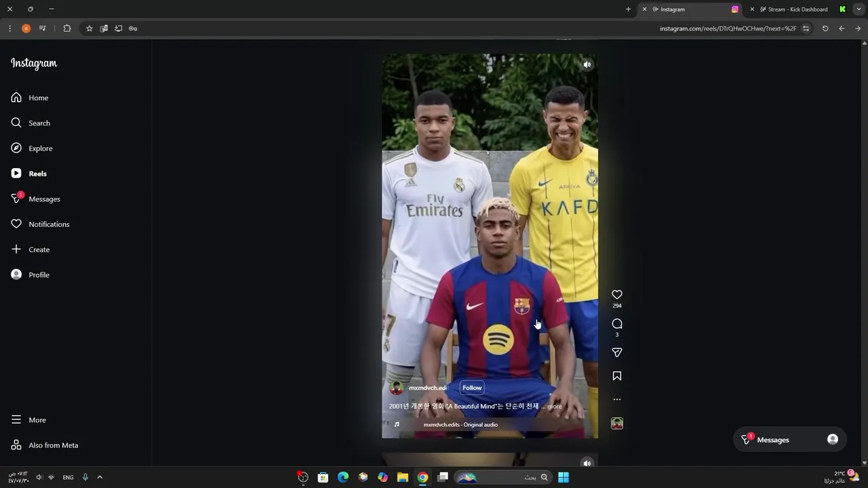Open the Copilot taskbar icon

[x=383, y=477]
